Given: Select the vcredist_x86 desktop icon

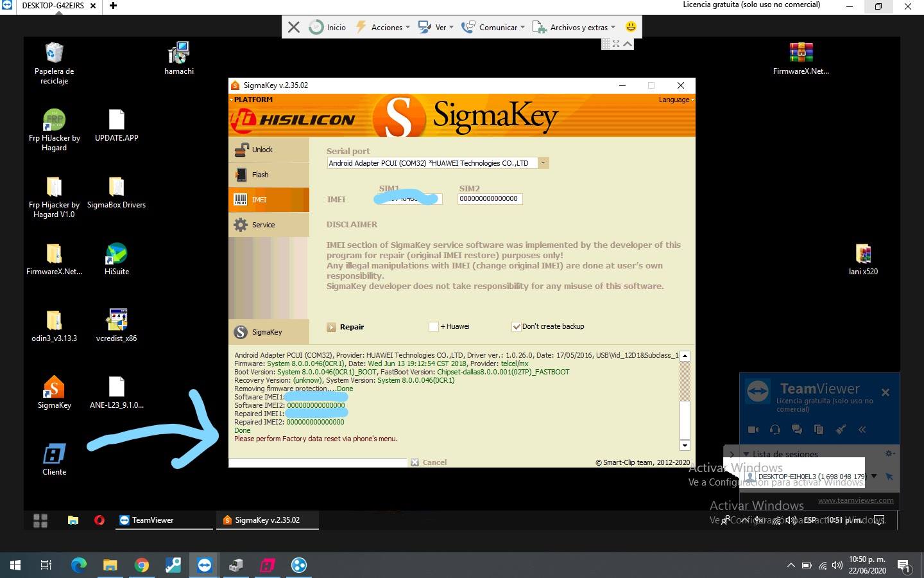Looking at the screenshot, I should click(117, 326).
